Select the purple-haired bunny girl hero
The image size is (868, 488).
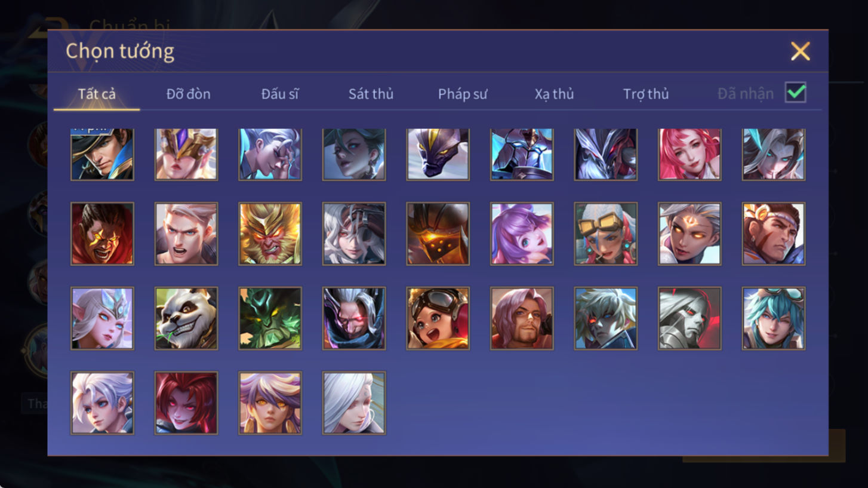tap(522, 234)
